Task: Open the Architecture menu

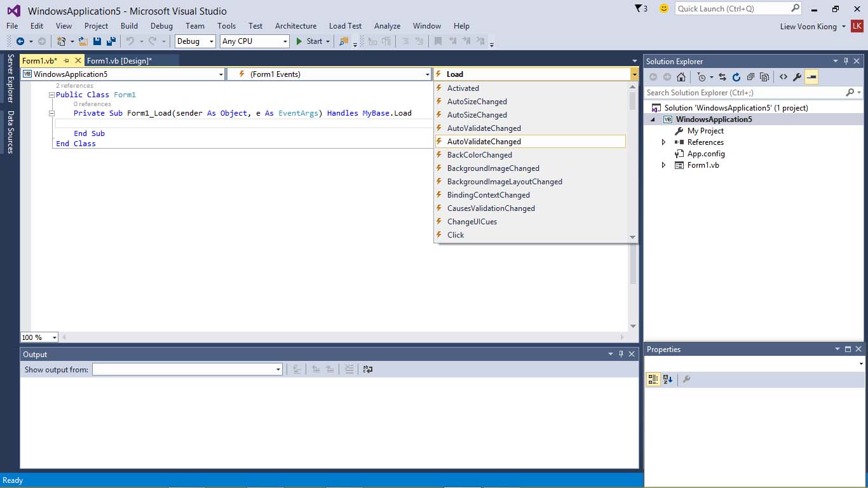Action: point(295,26)
